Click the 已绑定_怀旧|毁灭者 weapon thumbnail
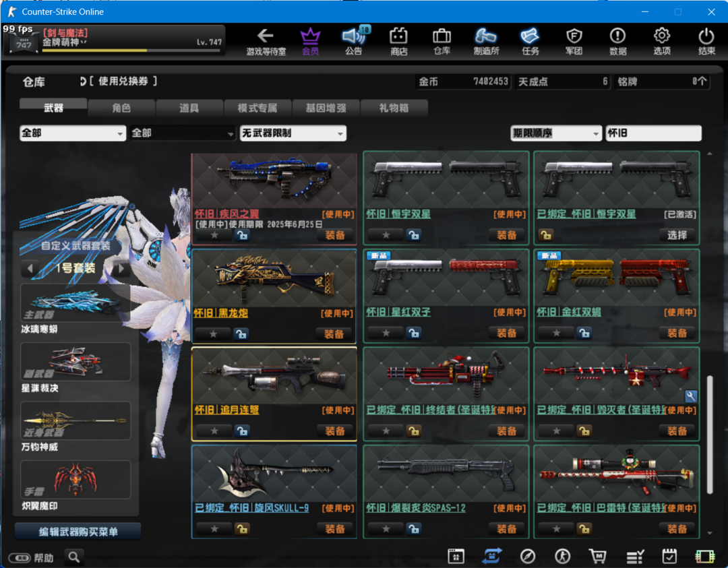728x568 pixels. click(617, 375)
